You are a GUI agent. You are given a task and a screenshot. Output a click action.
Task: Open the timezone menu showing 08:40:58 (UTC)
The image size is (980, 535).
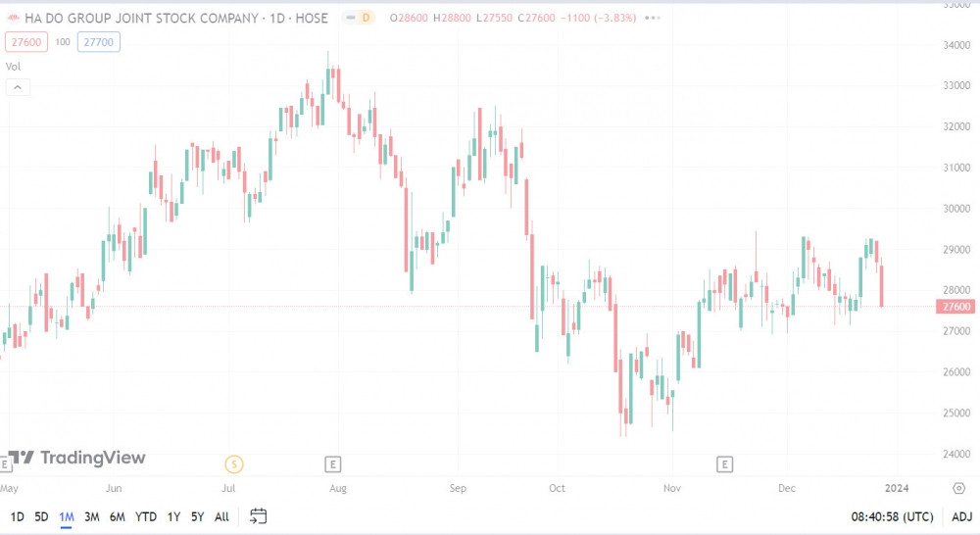pos(890,516)
